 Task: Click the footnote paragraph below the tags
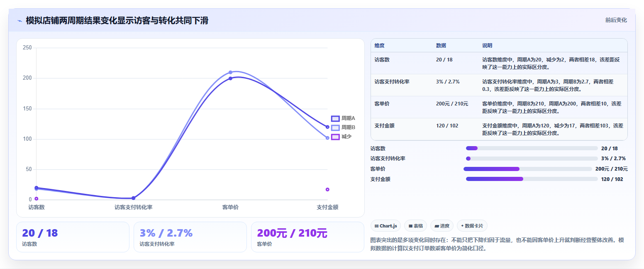[497, 245]
